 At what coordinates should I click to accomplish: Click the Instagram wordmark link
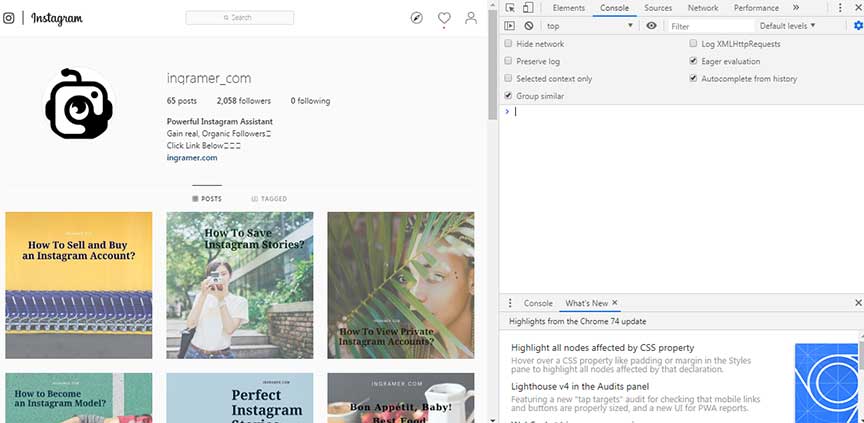point(57,18)
